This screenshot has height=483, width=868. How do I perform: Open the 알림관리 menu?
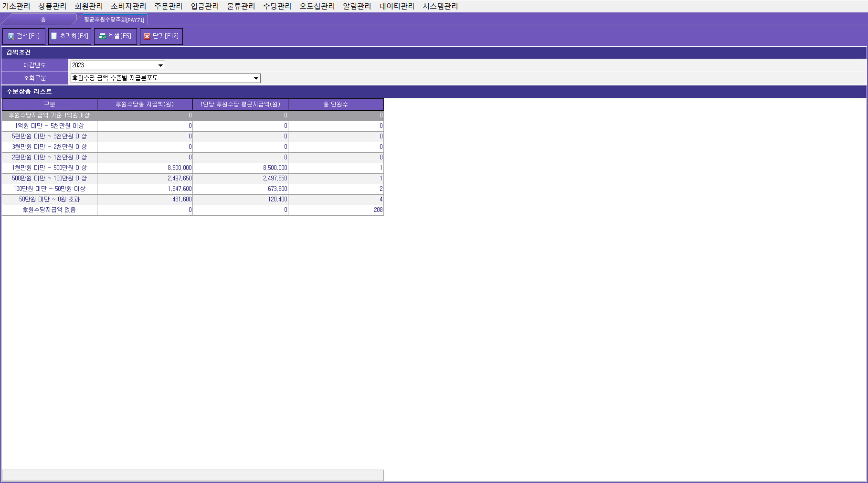[357, 6]
